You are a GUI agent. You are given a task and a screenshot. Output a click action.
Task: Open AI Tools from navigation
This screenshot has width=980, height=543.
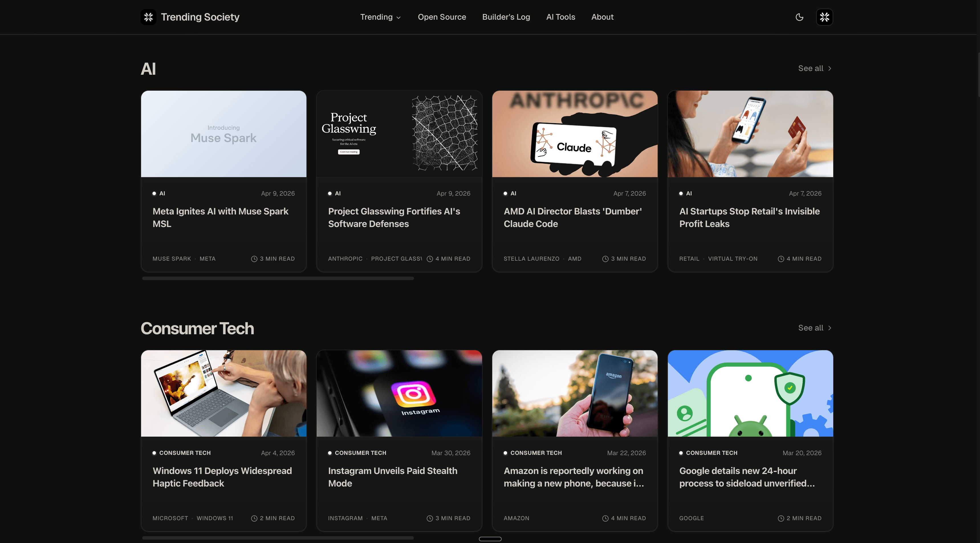point(560,17)
